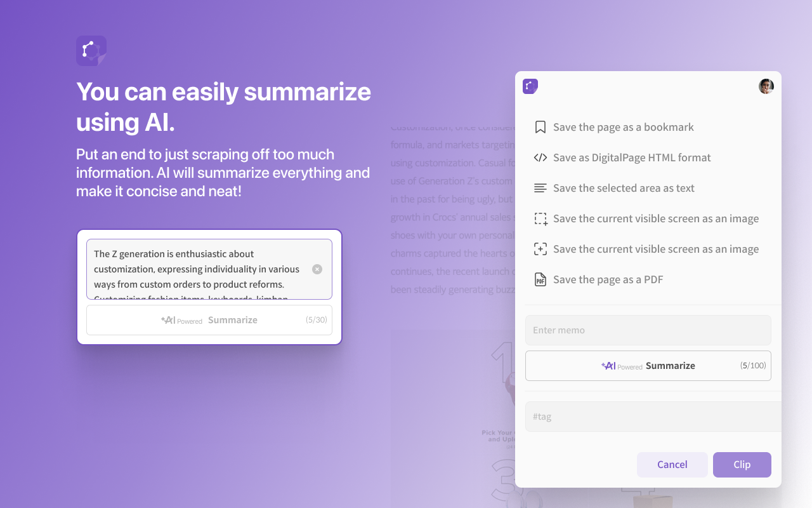Click the large DigitalPage logo above the headline
This screenshot has height=508, width=812.
91,51
